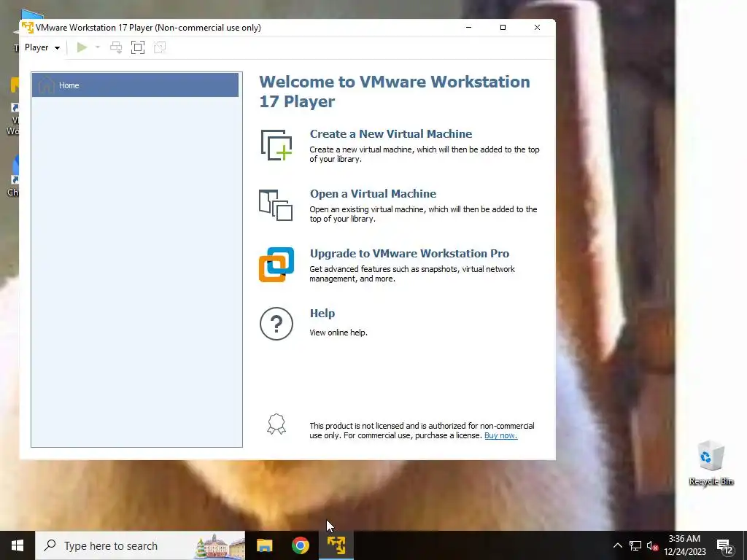Select Home in the library sidebar
This screenshot has height=560, width=747.
coord(135,85)
